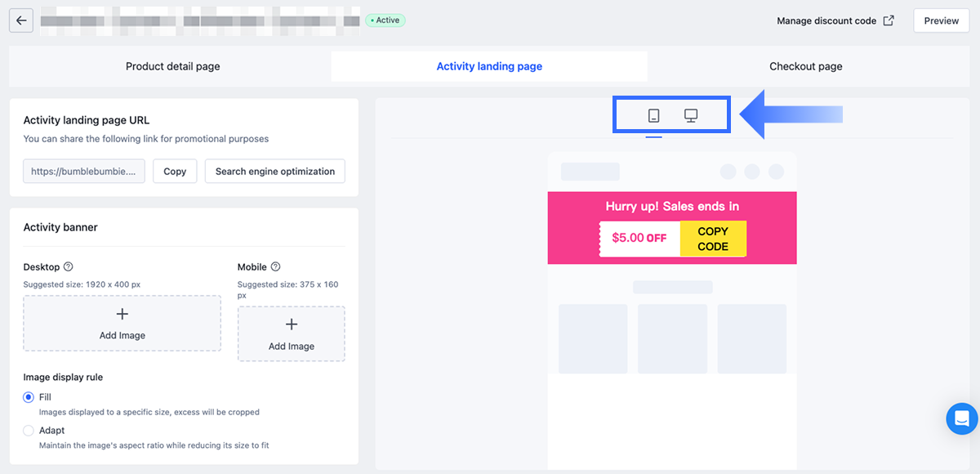The image size is (980, 474).
Task: Open the Product detail page tab
Action: (x=172, y=67)
